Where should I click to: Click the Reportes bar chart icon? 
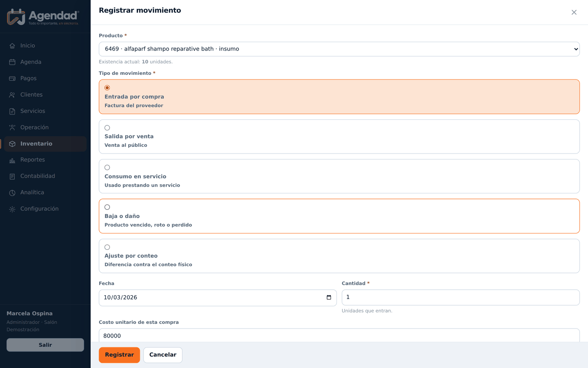[x=12, y=160]
